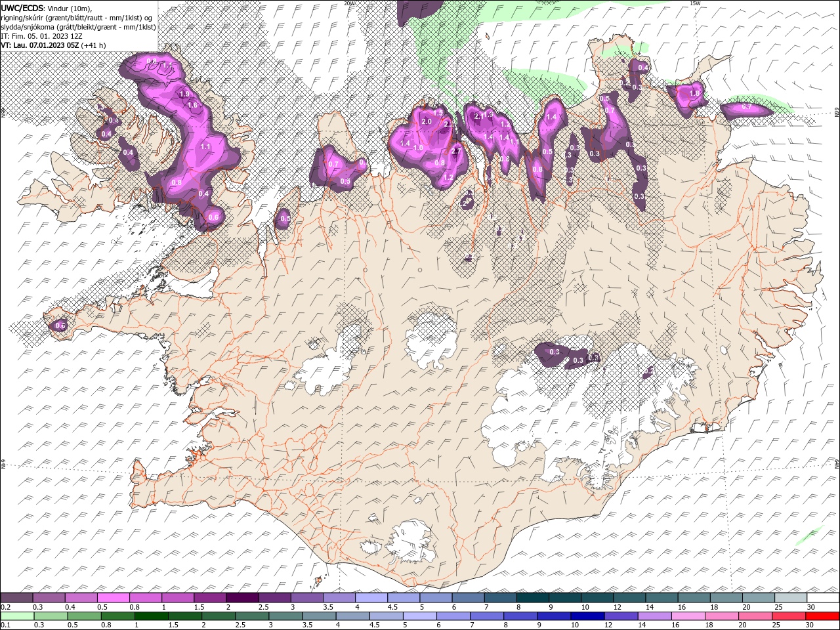Click the lower legend swatch between 2.5 and 3

[x=252, y=616]
